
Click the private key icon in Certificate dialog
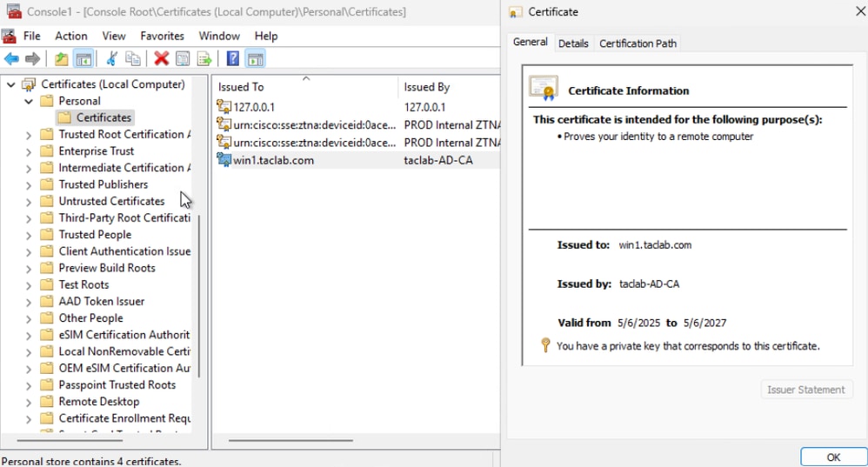coord(546,345)
